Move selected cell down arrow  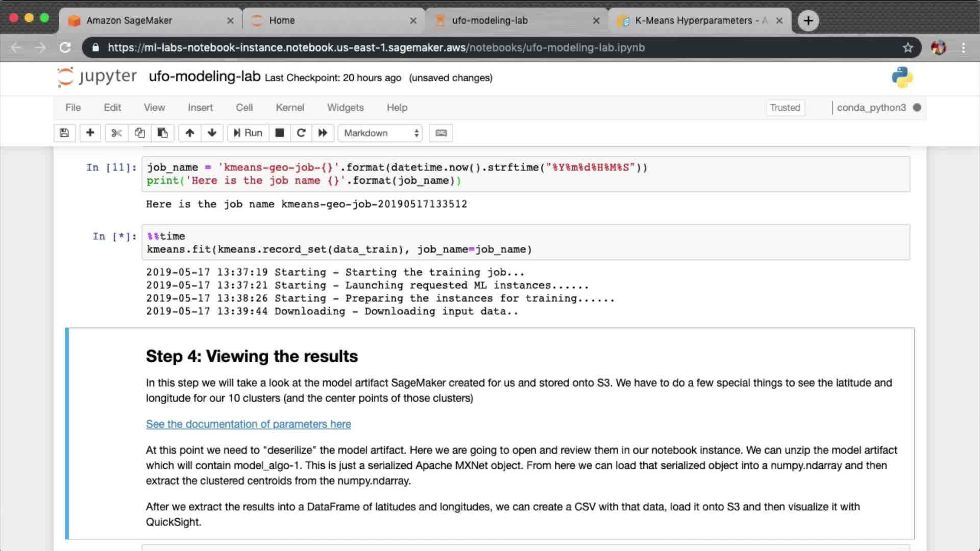coord(212,133)
